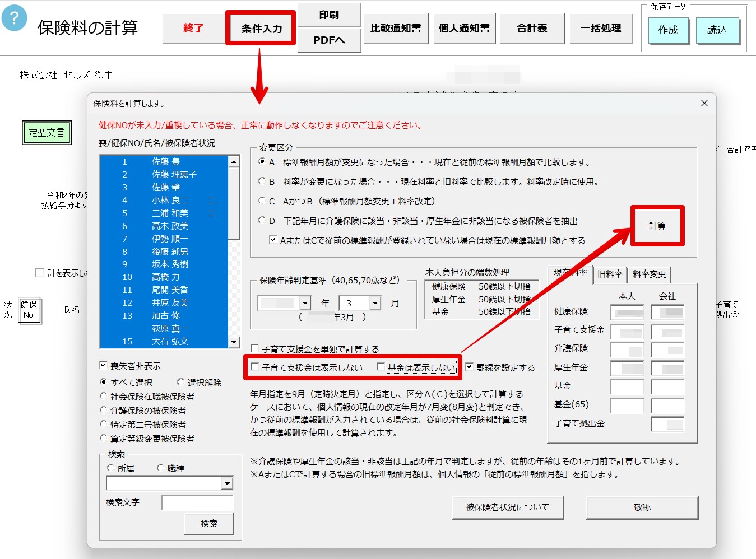Select 算定等級変更被保険者 radio

click(x=103, y=438)
